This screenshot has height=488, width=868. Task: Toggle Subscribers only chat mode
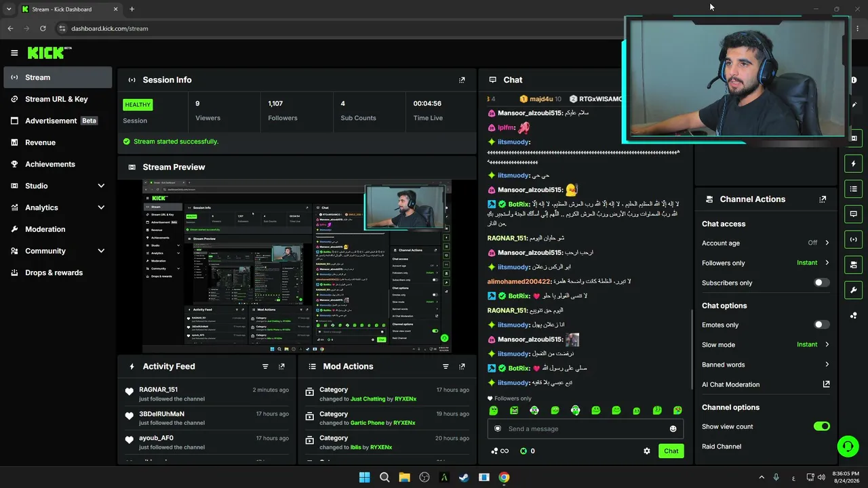pyautogui.click(x=821, y=283)
